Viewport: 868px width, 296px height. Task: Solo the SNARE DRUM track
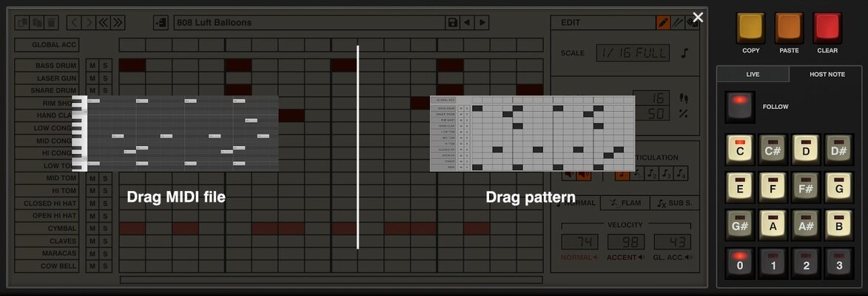pos(104,91)
